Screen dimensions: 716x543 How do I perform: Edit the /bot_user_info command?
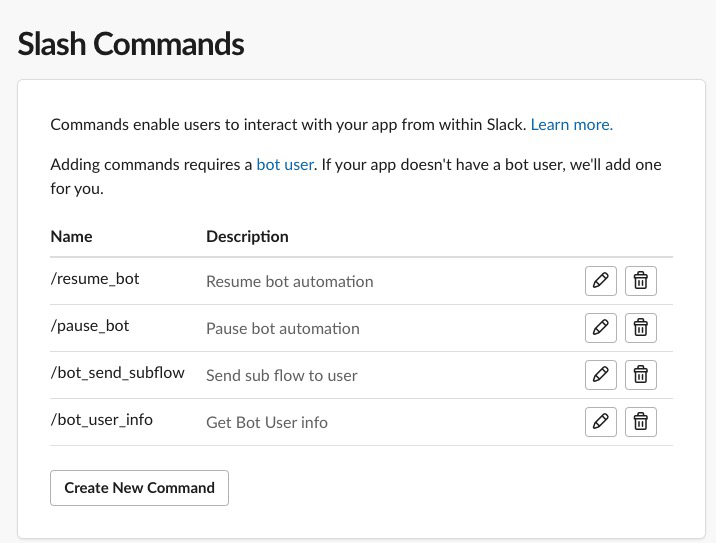(x=600, y=421)
